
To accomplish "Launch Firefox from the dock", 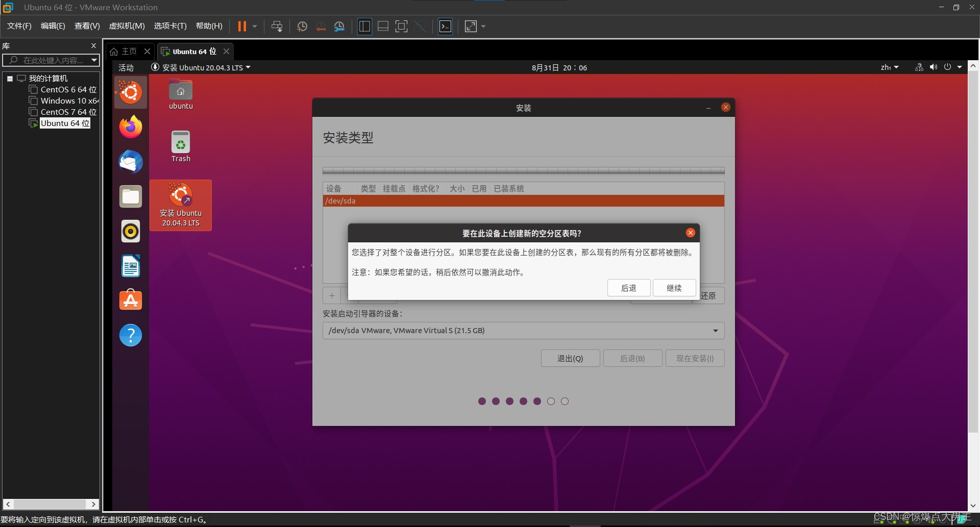I will click(x=131, y=127).
